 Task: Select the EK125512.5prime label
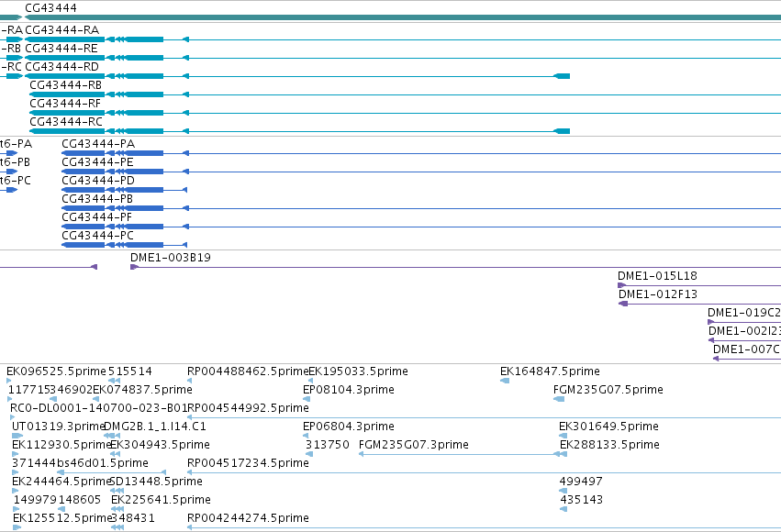(62, 518)
